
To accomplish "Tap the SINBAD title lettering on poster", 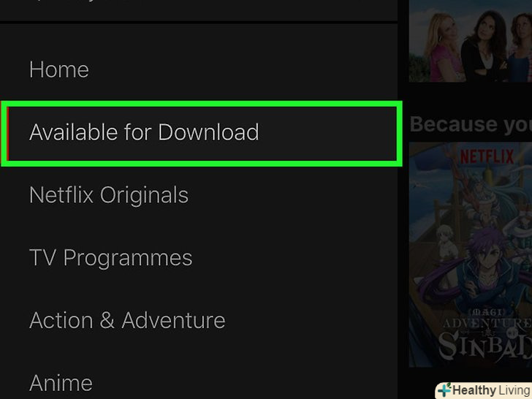I will [485, 344].
